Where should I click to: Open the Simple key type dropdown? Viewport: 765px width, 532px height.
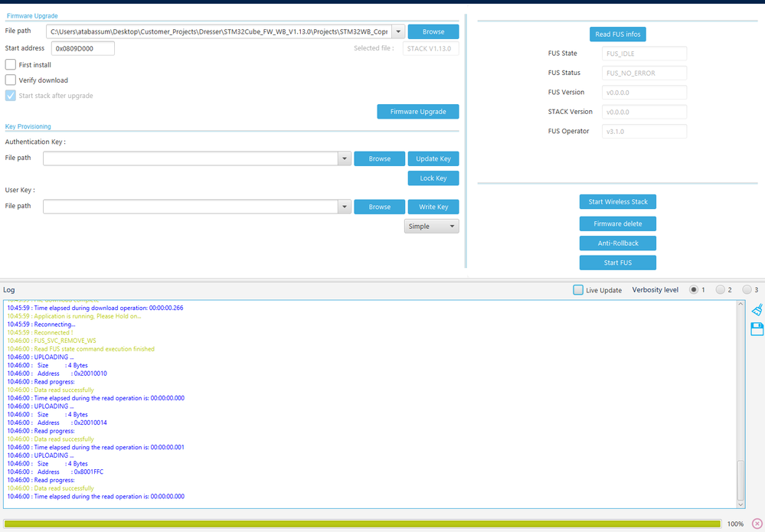click(x=431, y=227)
